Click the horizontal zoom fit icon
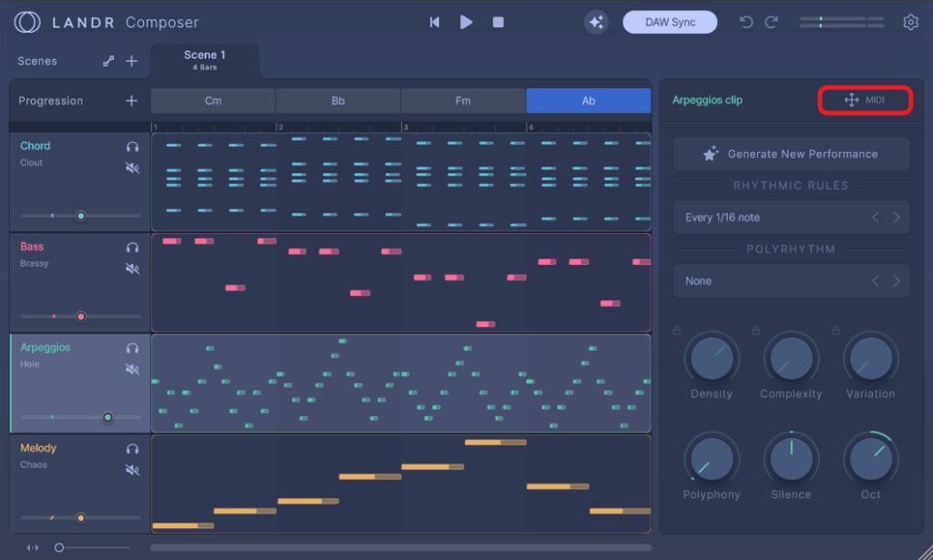The height and width of the screenshot is (560, 933). click(33, 547)
